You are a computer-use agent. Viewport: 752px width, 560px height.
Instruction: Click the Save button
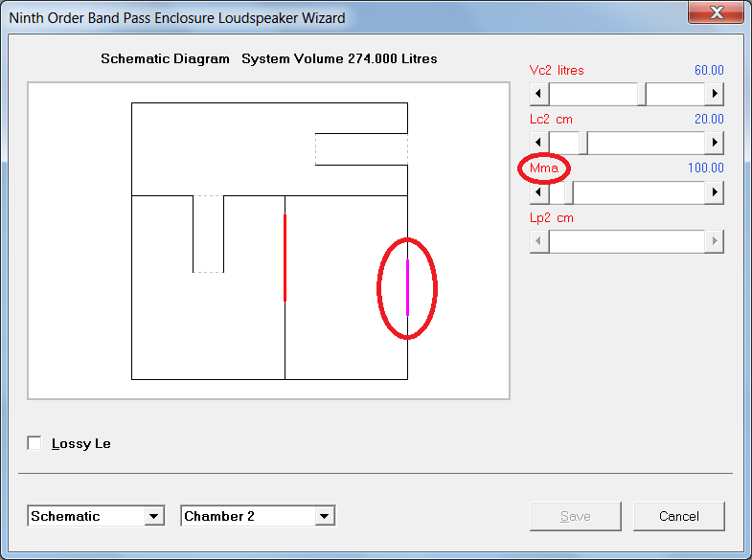[x=576, y=516]
